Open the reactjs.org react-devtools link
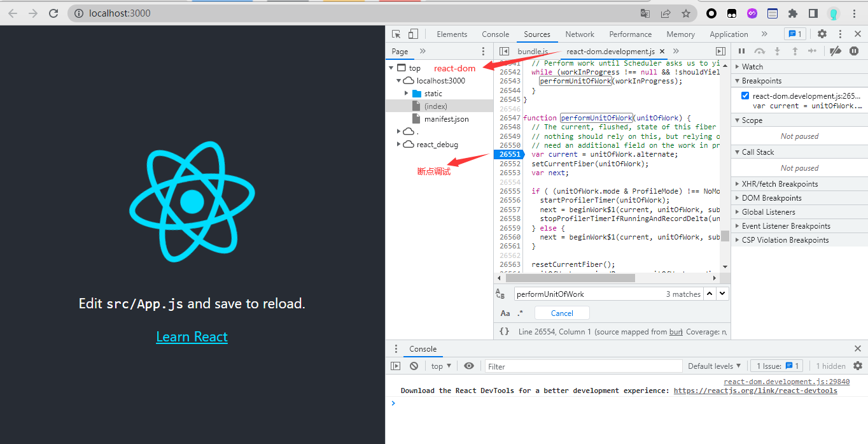Screen dimensions: 868x444 (x=755, y=391)
